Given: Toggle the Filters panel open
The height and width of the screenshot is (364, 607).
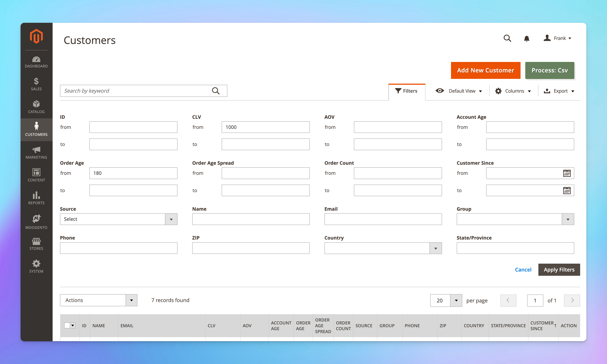Looking at the screenshot, I should point(406,91).
